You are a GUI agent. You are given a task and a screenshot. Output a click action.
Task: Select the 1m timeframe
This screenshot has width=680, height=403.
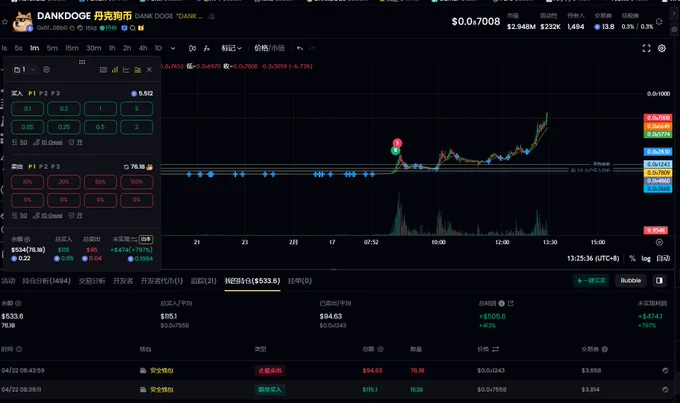click(x=34, y=48)
